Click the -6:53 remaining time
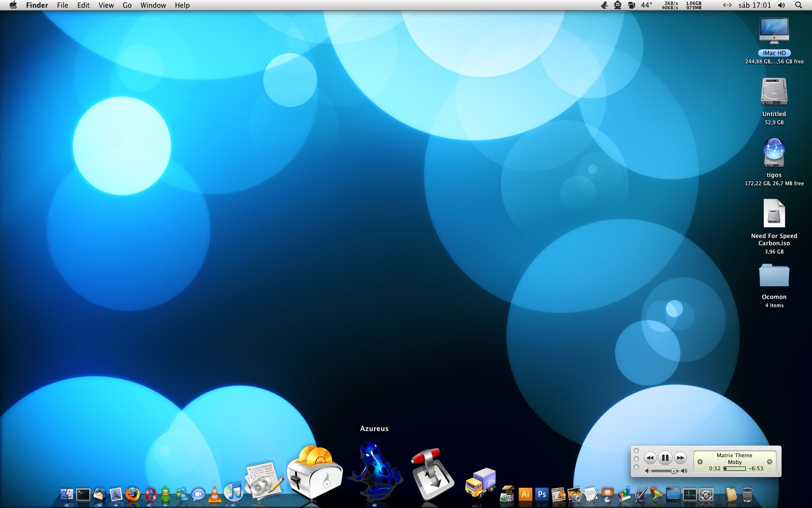Image resolution: width=812 pixels, height=508 pixels. 756,468
